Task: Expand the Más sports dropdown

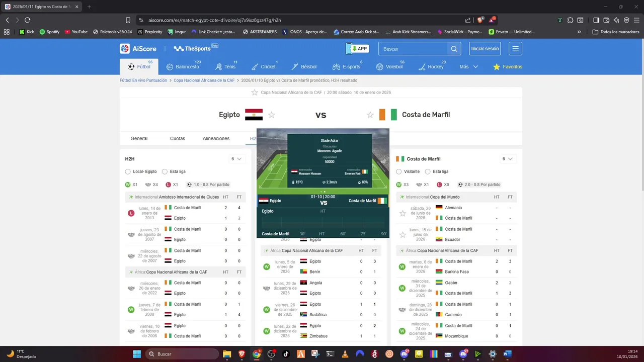Action: [468, 66]
